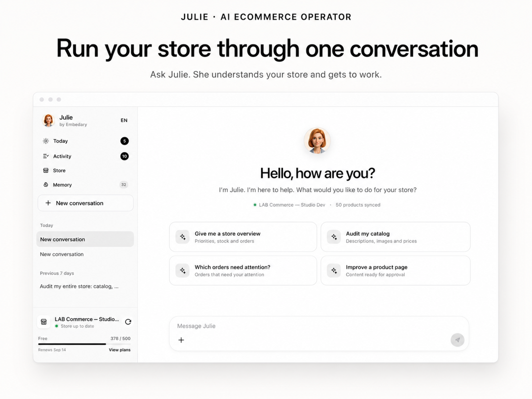The image size is (532, 399).
Task: Refresh the store sync with circular arrow
Action: [128, 322]
